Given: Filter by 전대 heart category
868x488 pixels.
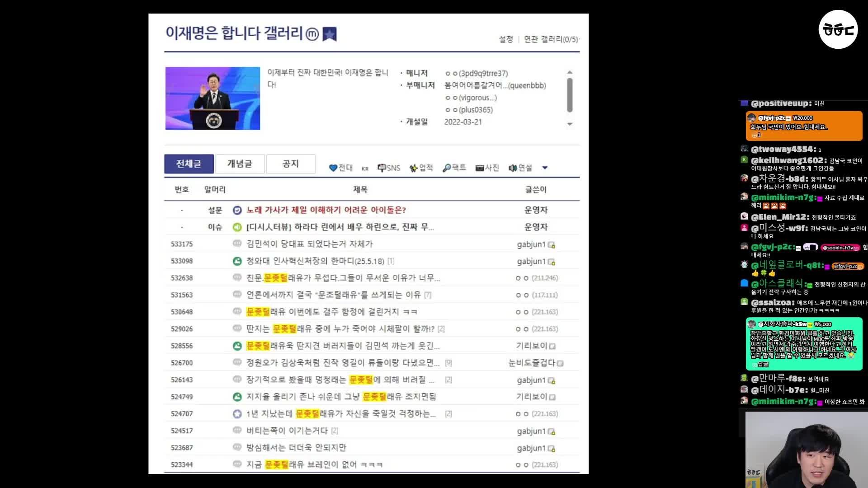Looking at the screenshot, I should pos(341,168).
